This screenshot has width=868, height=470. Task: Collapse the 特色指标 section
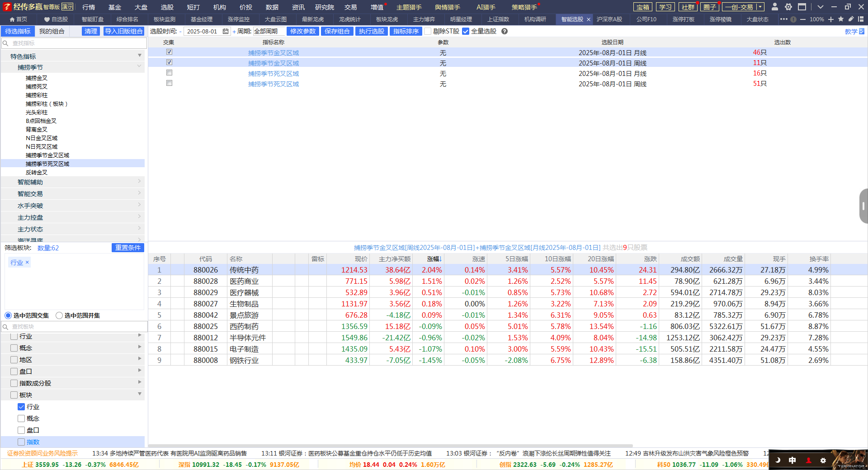click(140, 56)
